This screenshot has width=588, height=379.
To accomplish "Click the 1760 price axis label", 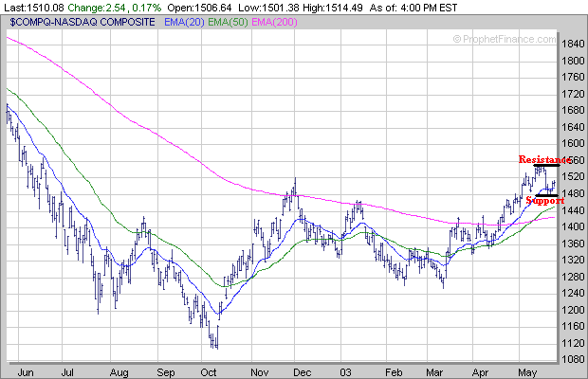I will coord(573,77).
